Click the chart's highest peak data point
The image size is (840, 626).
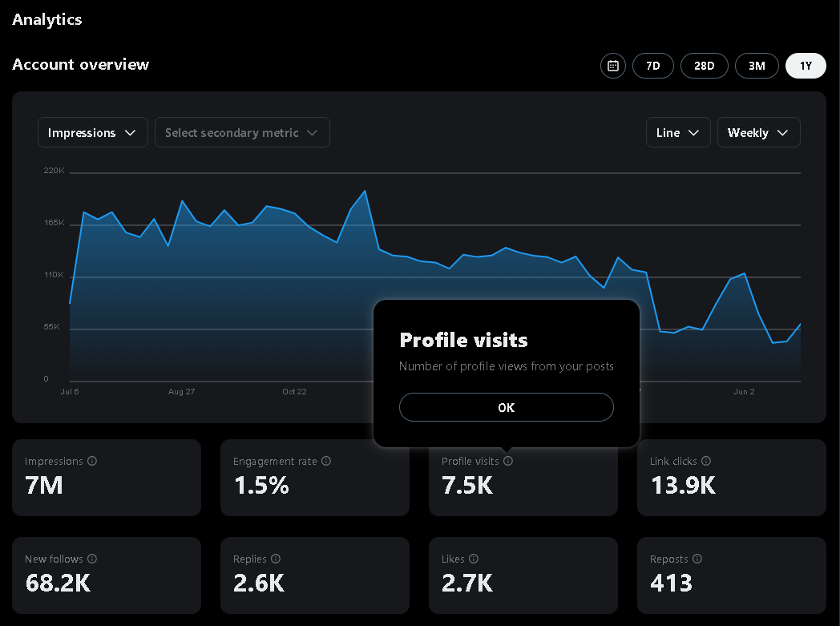pos(365,190)
